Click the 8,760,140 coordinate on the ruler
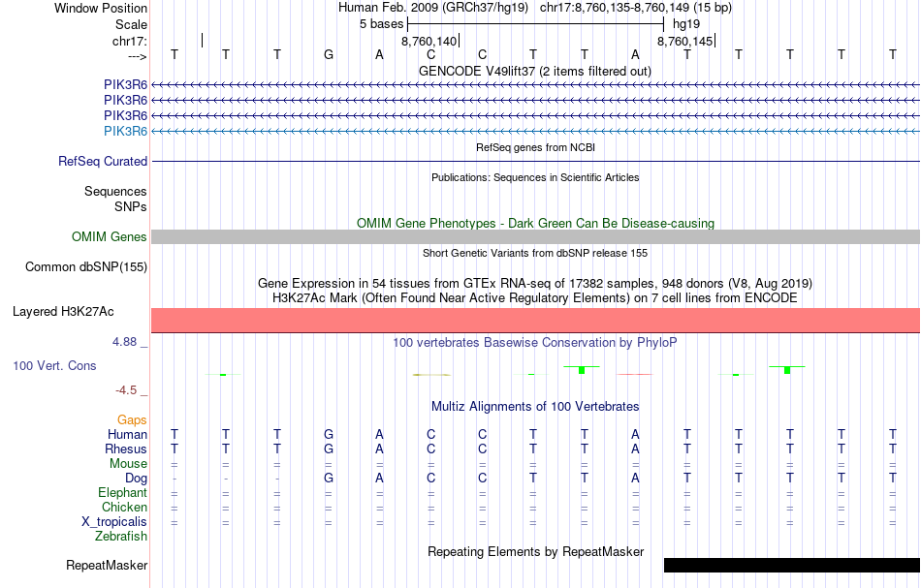This screenshot has width=921, height=588. (x=429, y=41)
